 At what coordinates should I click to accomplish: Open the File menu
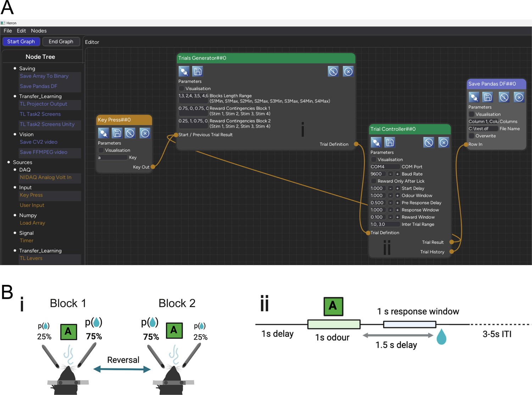(8, 31)
